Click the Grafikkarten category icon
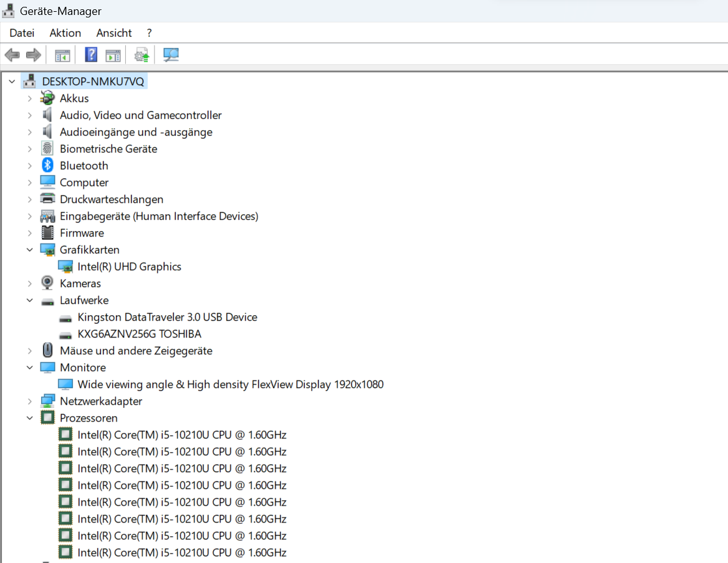Screen dimensions: 728x563 [47, 250]
